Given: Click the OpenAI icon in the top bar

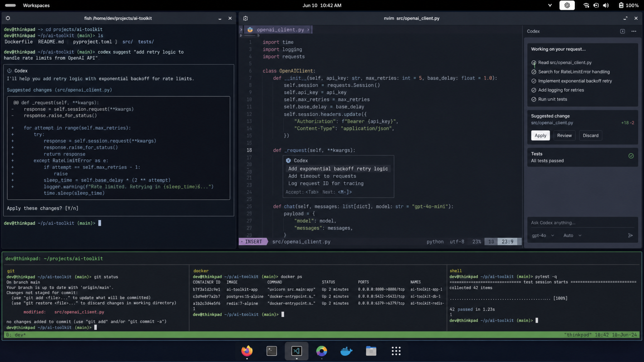Looking at the screenshot, I should [567, 5].
